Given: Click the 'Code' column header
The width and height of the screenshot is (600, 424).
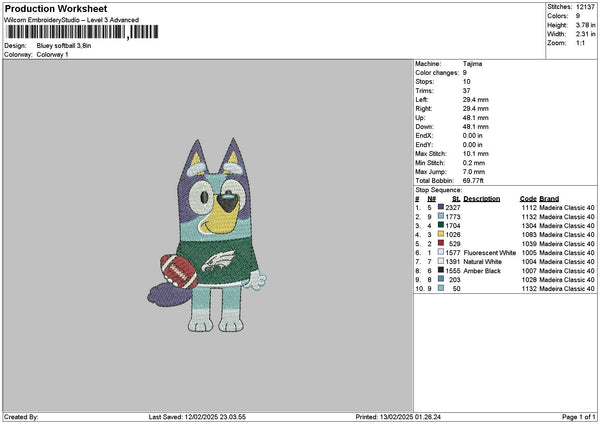Looking at the screenshot, I should 528,199.
